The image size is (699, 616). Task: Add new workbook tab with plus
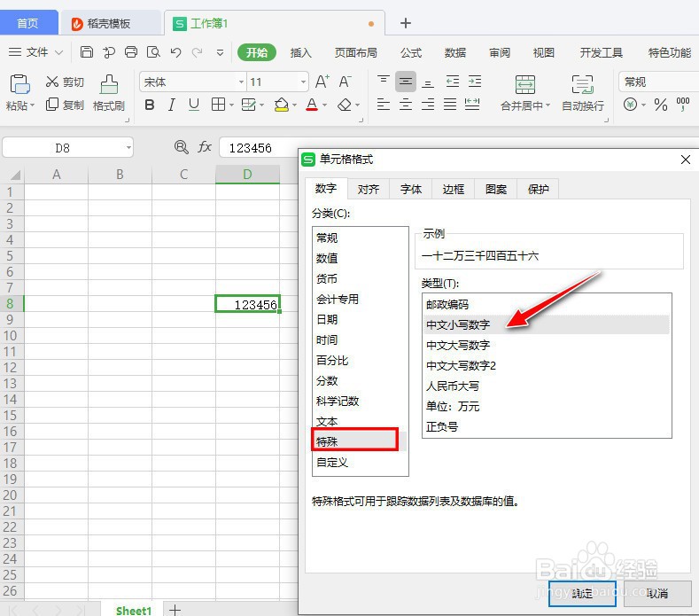pos(406,23)
